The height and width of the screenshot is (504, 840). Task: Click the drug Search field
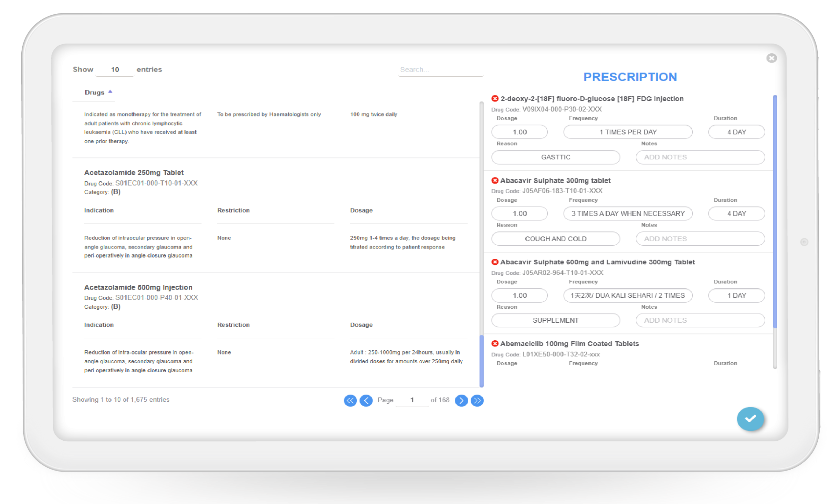(x=440, y=70)
